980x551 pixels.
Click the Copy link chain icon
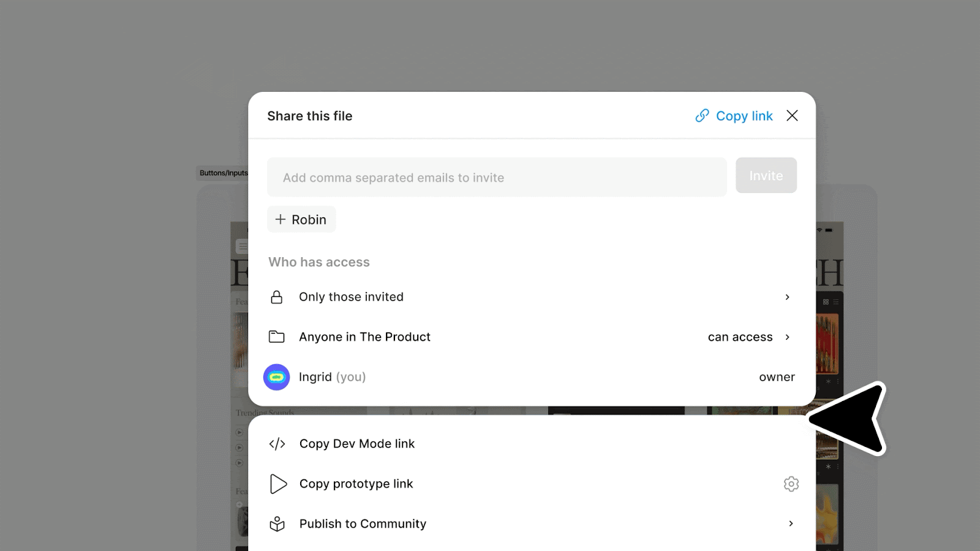(x=702, y=116)
